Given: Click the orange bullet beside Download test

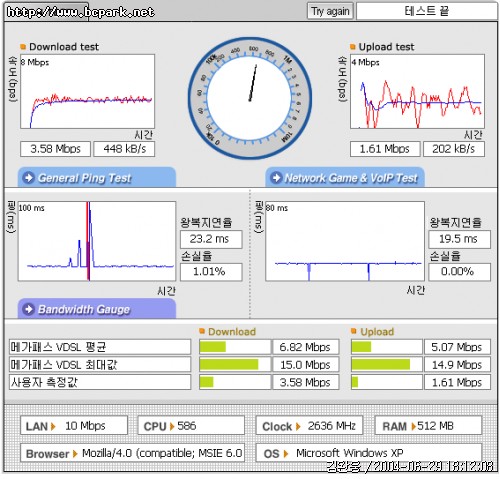Looking at the screenshot, I should 23,47.
